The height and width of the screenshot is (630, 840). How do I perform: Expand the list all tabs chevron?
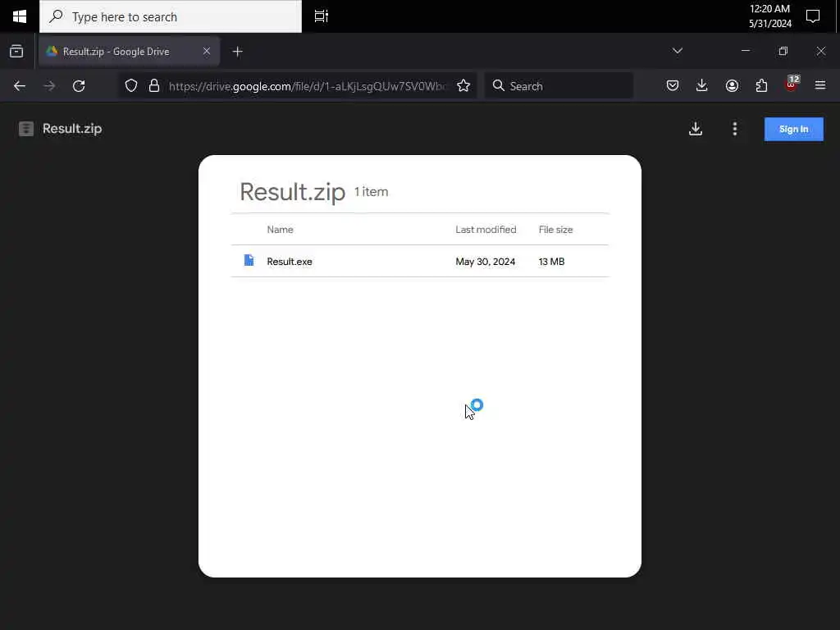(x=677, y=51)
